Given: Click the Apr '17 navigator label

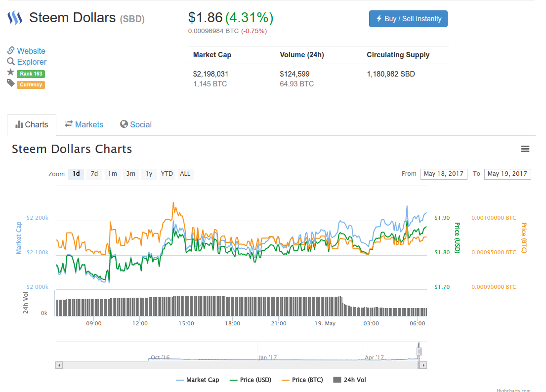Looking at the screenshot, I should coord(375,357).
